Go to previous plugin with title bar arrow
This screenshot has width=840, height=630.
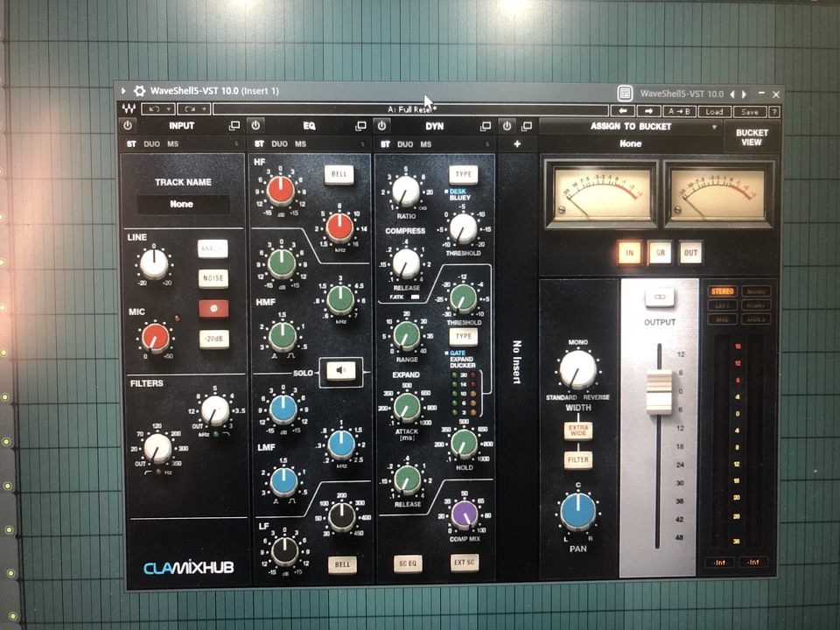point(733,94)
